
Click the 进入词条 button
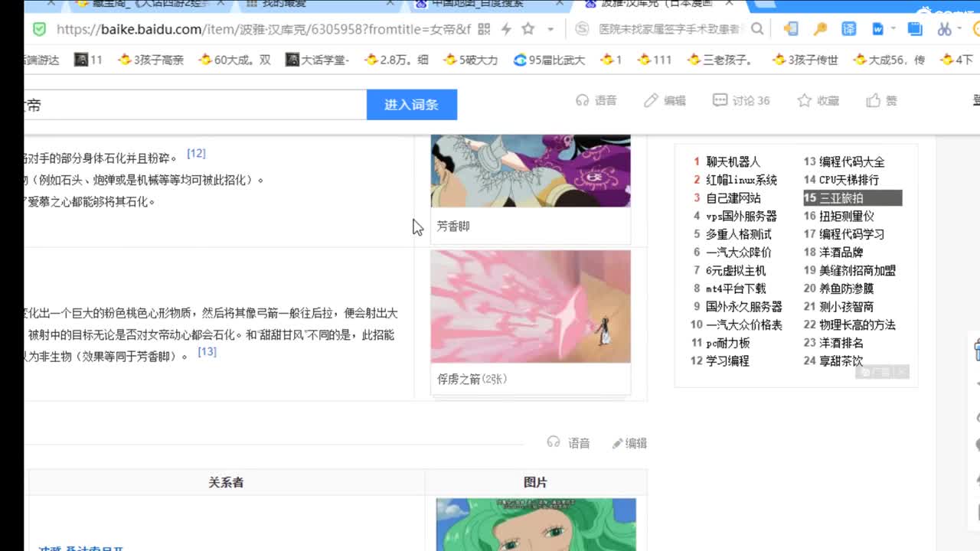click(411, 105)
